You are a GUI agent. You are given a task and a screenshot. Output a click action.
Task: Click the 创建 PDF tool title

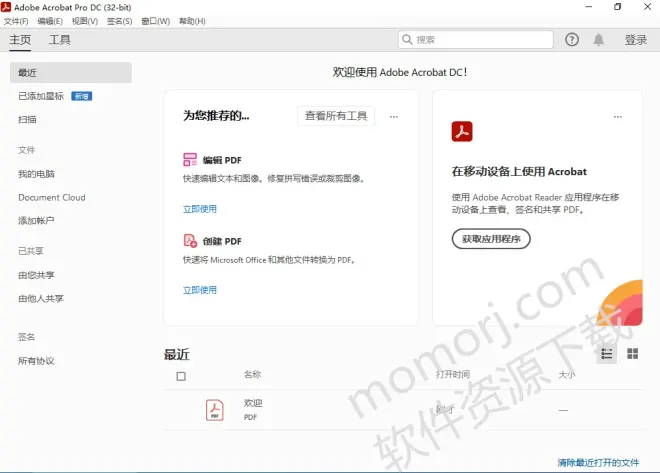222,241
